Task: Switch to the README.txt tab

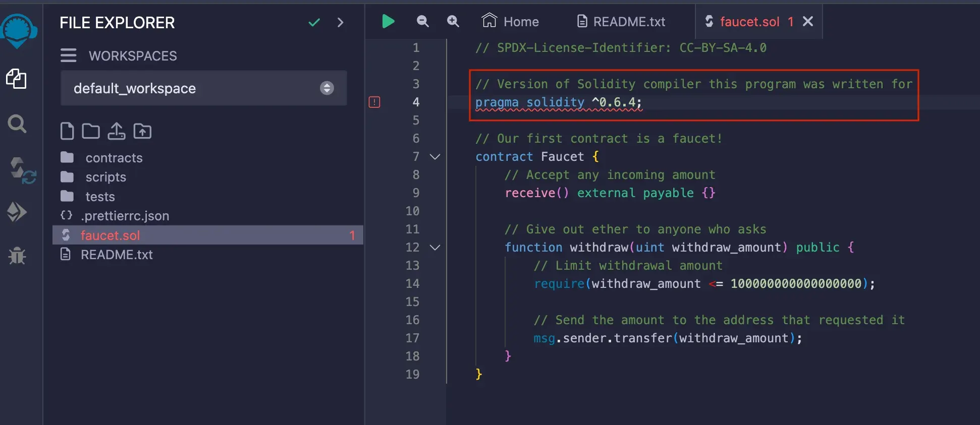Action: click(x=621, y=21)
